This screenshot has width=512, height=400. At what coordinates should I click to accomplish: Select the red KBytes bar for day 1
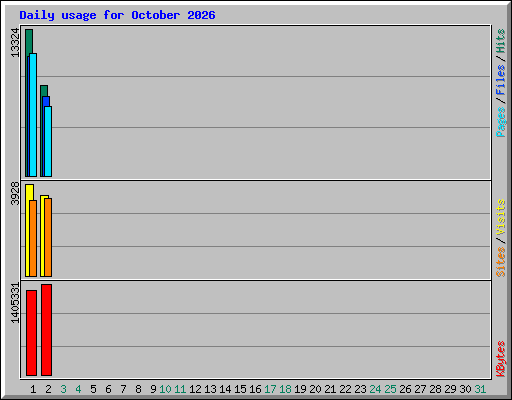click(31, 333)
